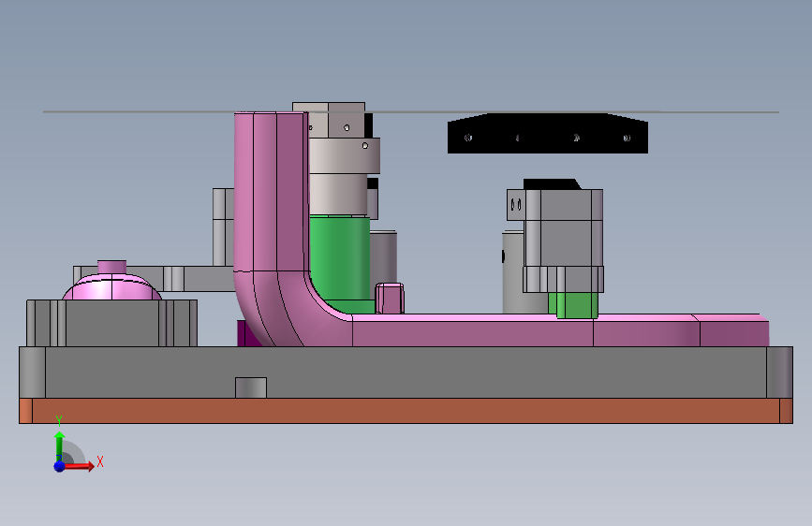Select the orange base plate of the model
The width and height of the screenshot is (812, 526).
[x=406, y=411]
